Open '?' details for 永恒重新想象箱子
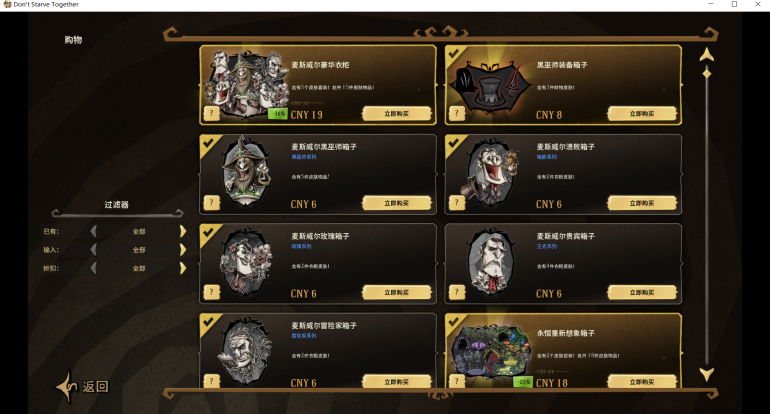 pyautogui.click(x=457, y=381)
